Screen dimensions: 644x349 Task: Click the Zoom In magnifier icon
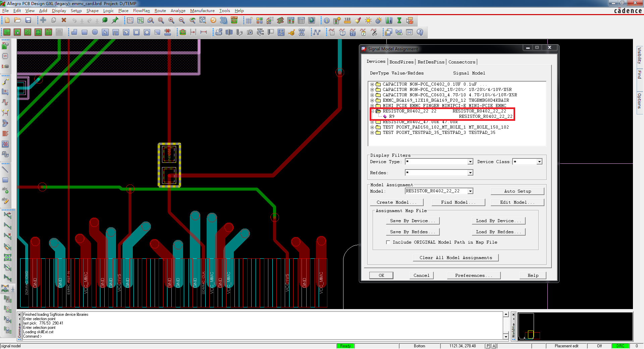(171, 20)
